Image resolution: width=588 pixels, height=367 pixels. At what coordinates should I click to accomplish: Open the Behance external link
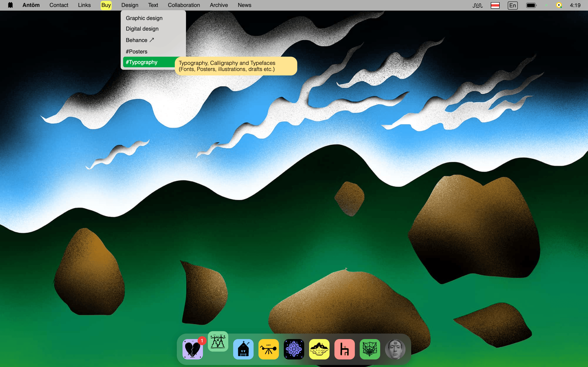140,40
